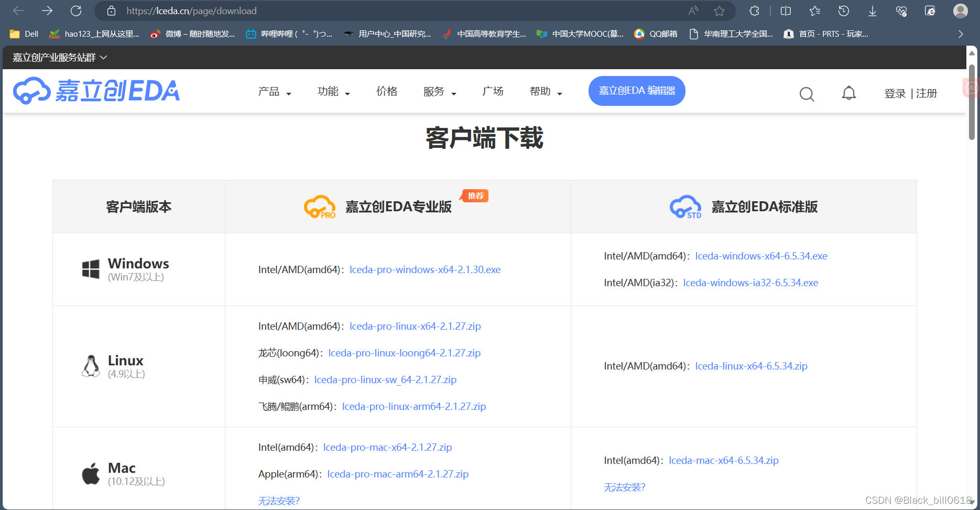
Task: Open browser downloads icon
Action: click(x=872, y=10)
